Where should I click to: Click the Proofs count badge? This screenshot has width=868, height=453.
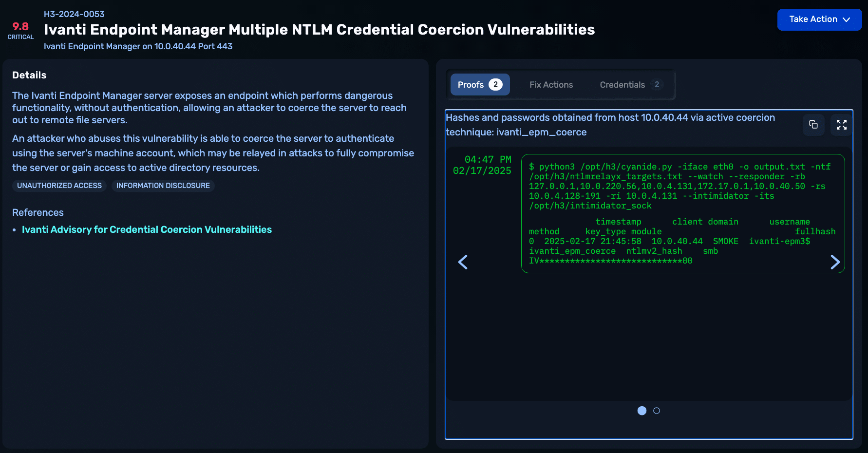coord(496,84)
